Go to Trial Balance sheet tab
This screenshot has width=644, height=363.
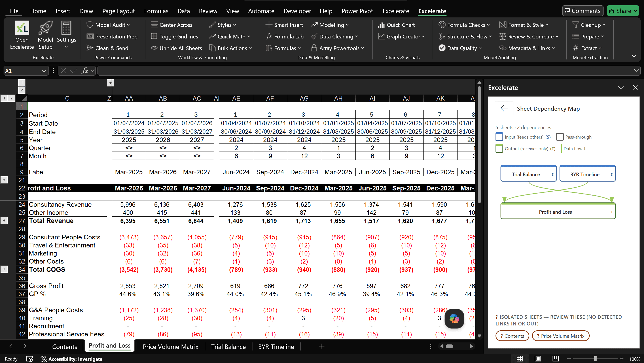(228, 346)
